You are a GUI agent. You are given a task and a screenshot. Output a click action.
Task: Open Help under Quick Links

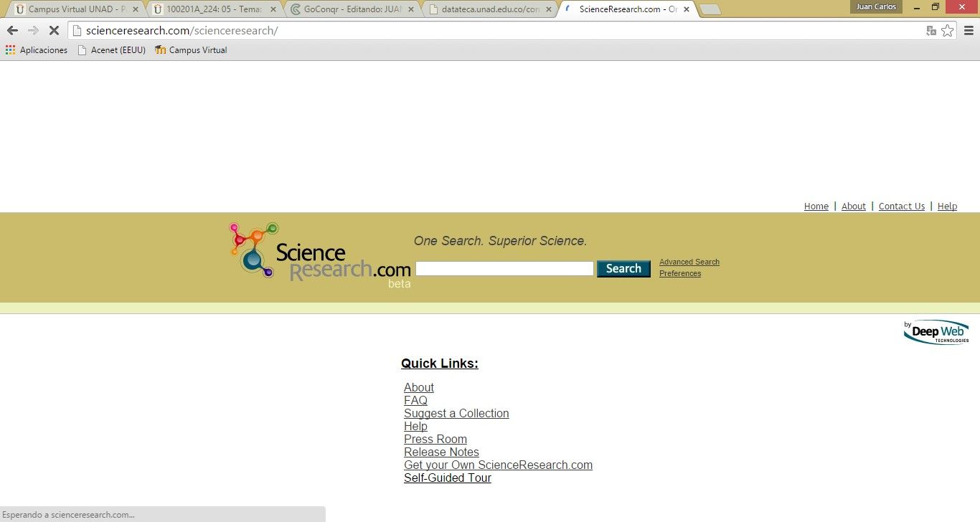(x=415, y=427)
